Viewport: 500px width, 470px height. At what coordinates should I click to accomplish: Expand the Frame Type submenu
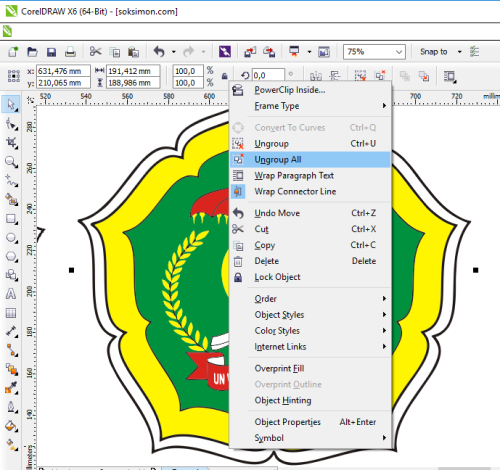click(310, 106)
